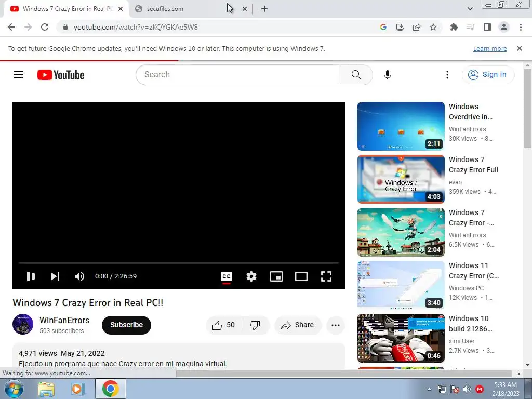
Task: Open the 2:04 Crazy Error video thumbnail
Action: (x=401, y=232)
